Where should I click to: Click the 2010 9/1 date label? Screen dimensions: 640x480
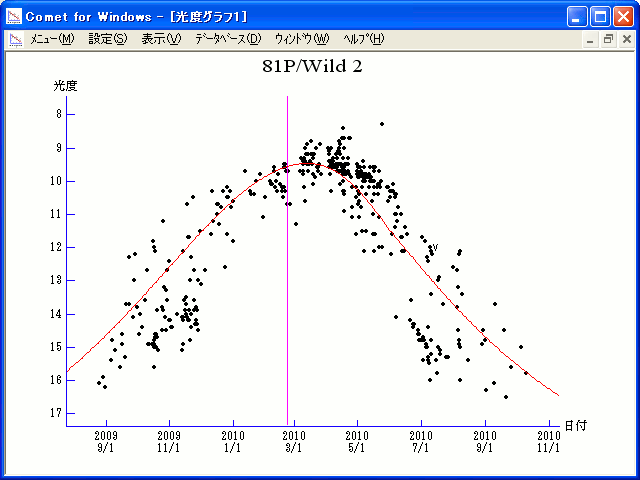pos(485,442)
